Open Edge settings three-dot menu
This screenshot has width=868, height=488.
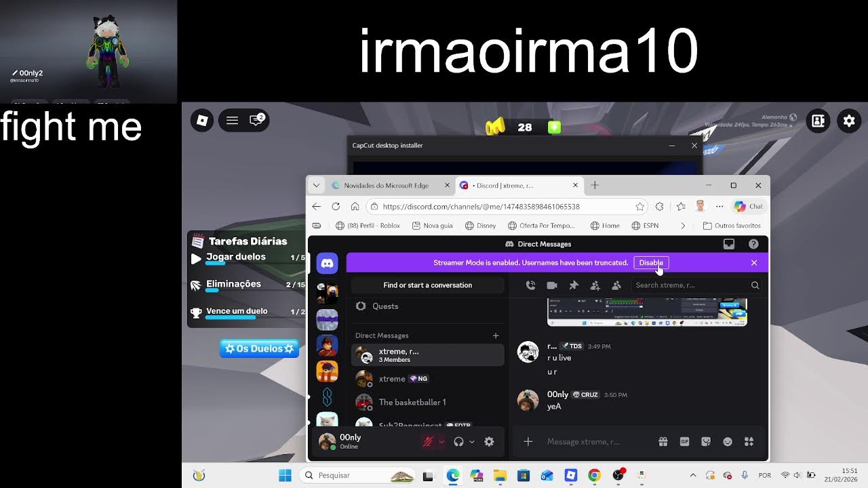(x=719, y=206)
